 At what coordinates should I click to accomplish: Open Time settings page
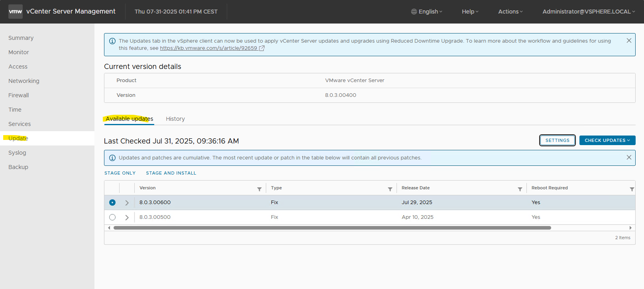click(15, 110)
